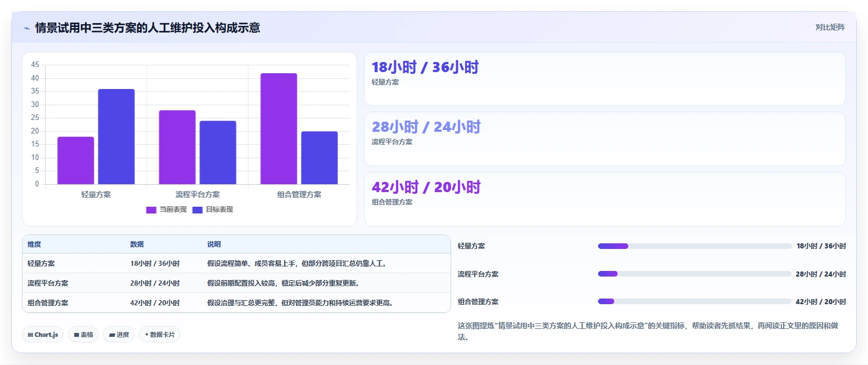The width and height of the screenshot is (868, 365).
Task: Click the blue 目标表现 bar for 轻量方案
Action: pyautogui.click(x=116, y=136)
